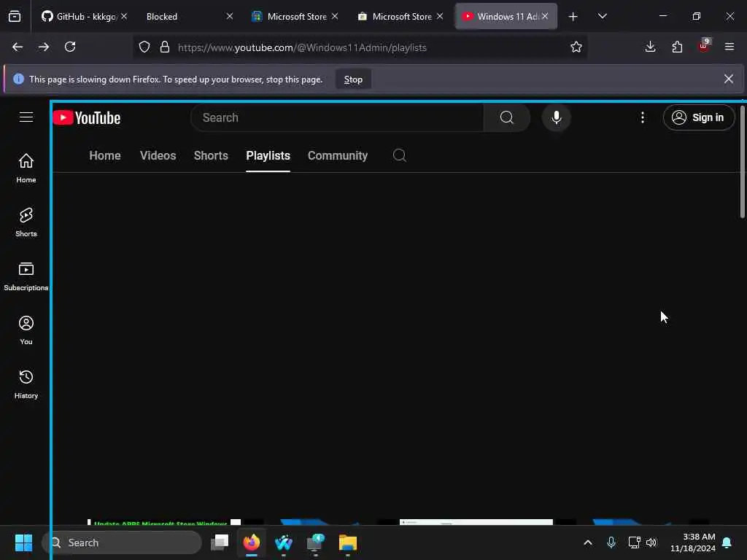Image resolution: width=747 pixels, height=560 pixels.
Task: Open the Firefox extensions puzzle icon
Action: [x=677, y=47]
